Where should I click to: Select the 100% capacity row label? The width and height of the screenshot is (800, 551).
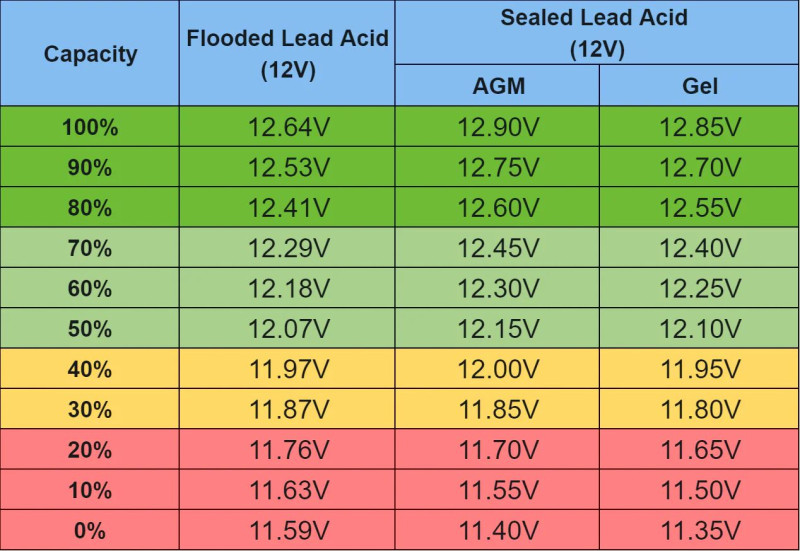pyautogui.click(x=90, y=127)
